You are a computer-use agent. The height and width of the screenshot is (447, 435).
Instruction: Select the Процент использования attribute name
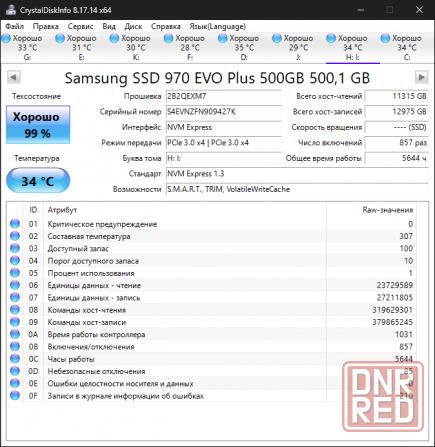point(91,273)
